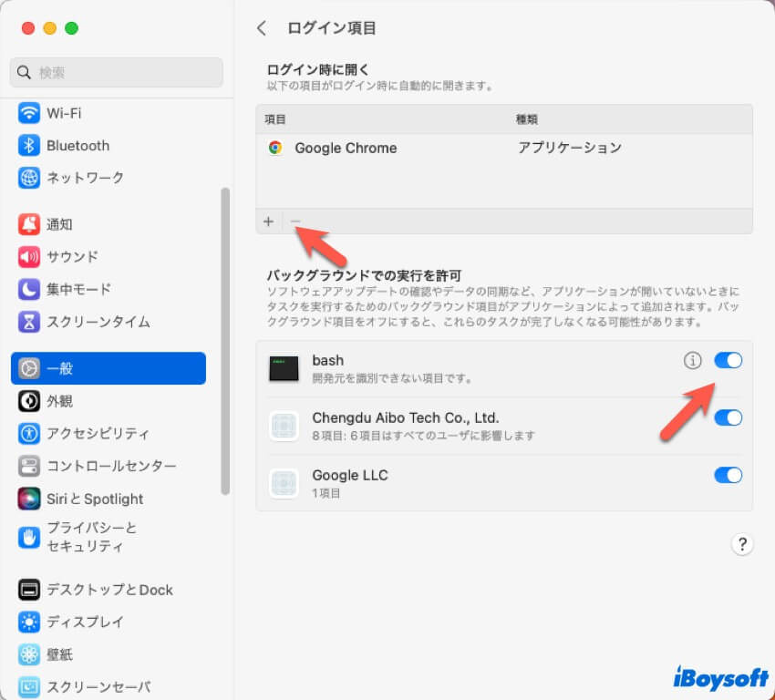Click ログイン項目 page title

coord(331,28)
